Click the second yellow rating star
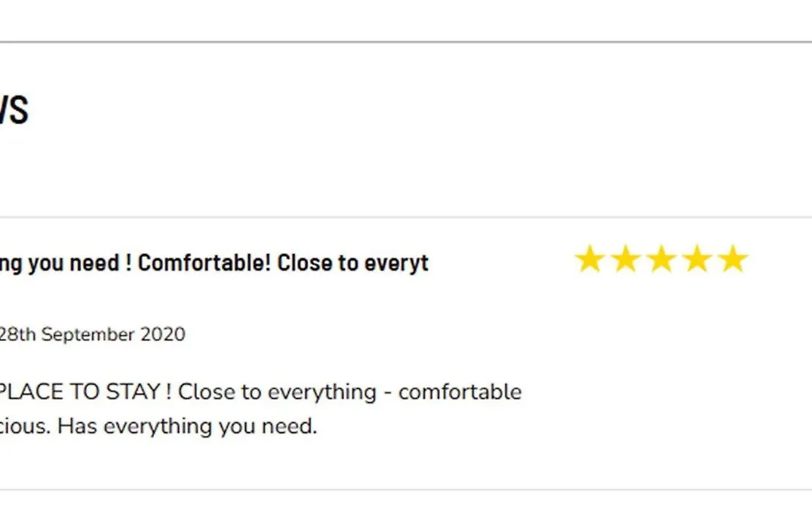This screenshot has height=526, width=812. click(626, 260)
